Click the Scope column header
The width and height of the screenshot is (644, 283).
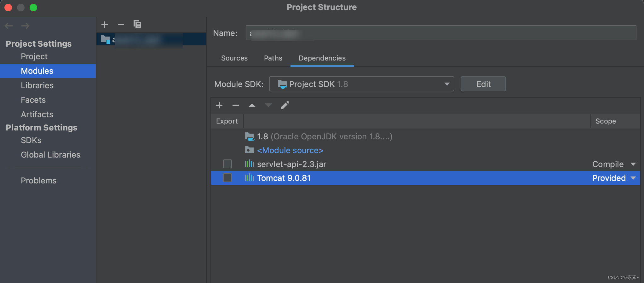(615, 121)
